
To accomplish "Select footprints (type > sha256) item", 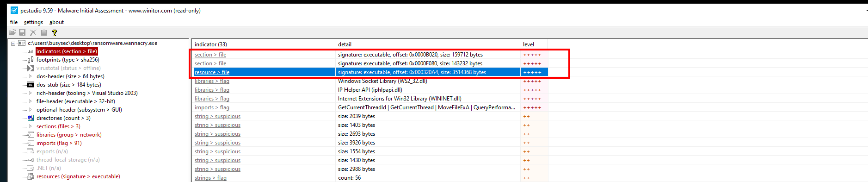I will click(68, 60).
